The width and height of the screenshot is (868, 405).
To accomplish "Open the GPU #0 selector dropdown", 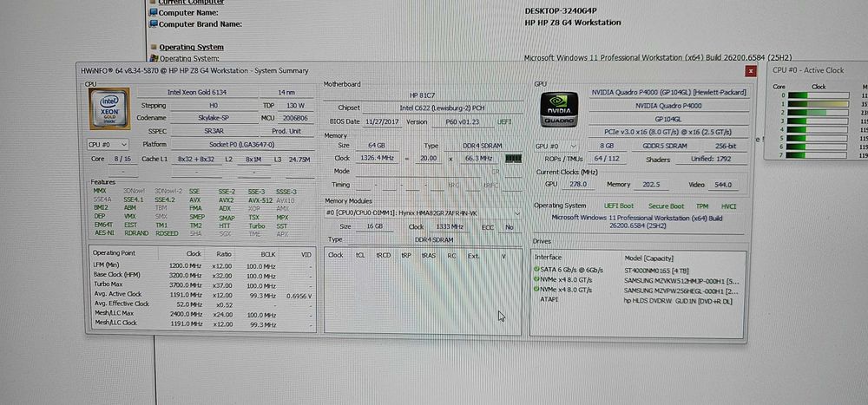I will pos(556,146).
